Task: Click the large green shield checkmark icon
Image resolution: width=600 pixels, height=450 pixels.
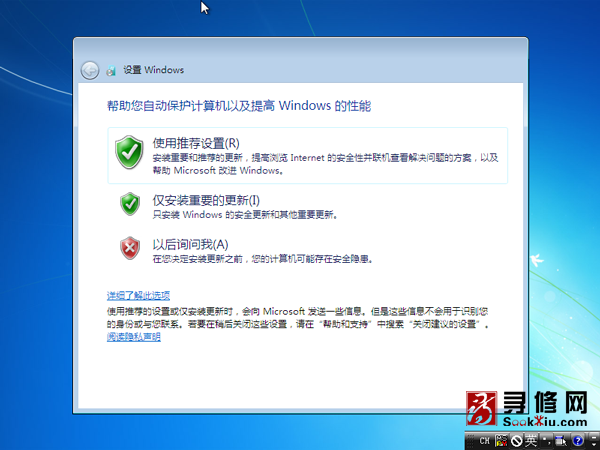Action: click(129, 152)
